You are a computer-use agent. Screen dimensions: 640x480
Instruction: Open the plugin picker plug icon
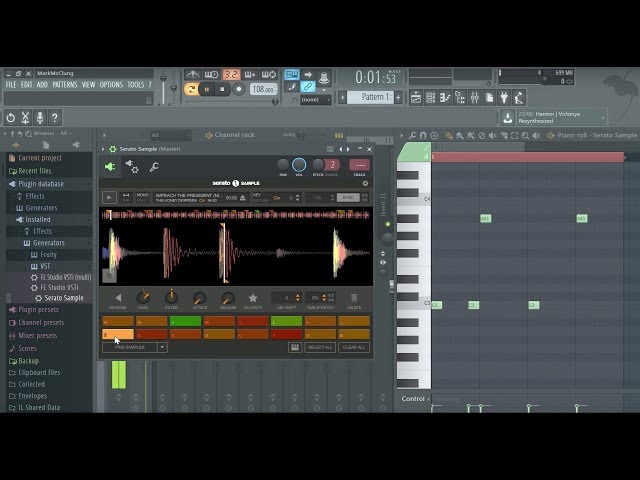click(504, 98)
